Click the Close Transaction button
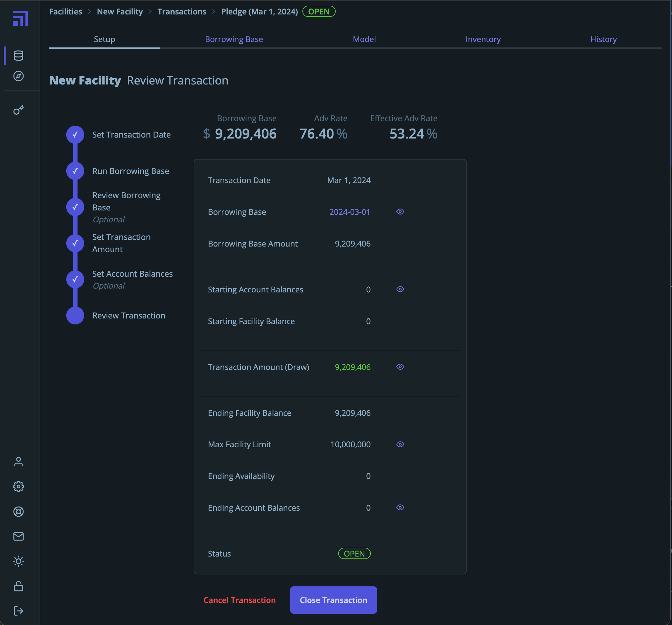Viewport: 672px width, 625px height. coord(333,600)
